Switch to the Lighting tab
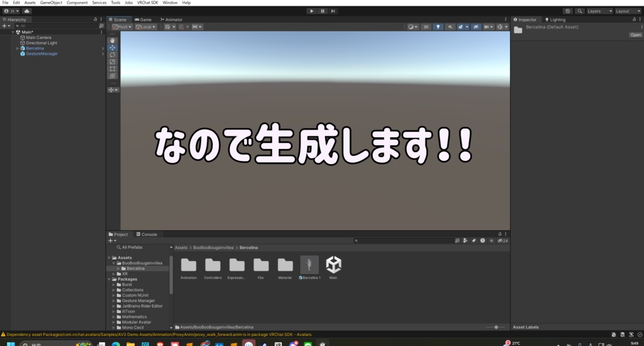This screenshot has height=346, width=644. [555, 20]
